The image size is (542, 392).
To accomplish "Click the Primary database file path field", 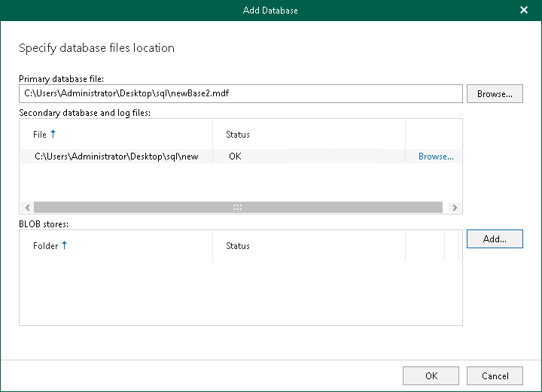I will coord(241,93).
